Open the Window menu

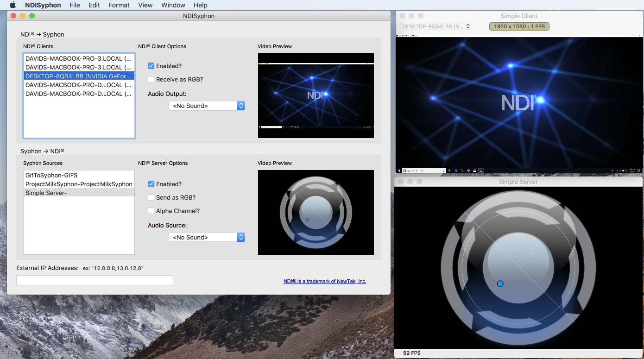point(173,5)
